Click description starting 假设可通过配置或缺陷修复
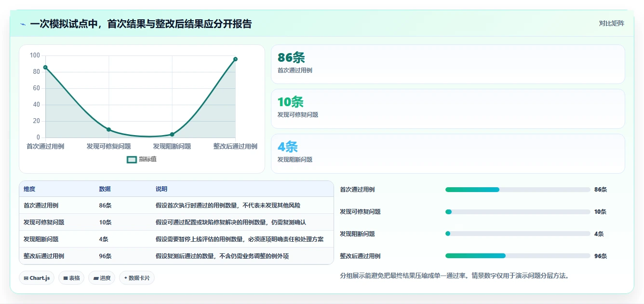 pyautogui.click(x=231, y=222)
